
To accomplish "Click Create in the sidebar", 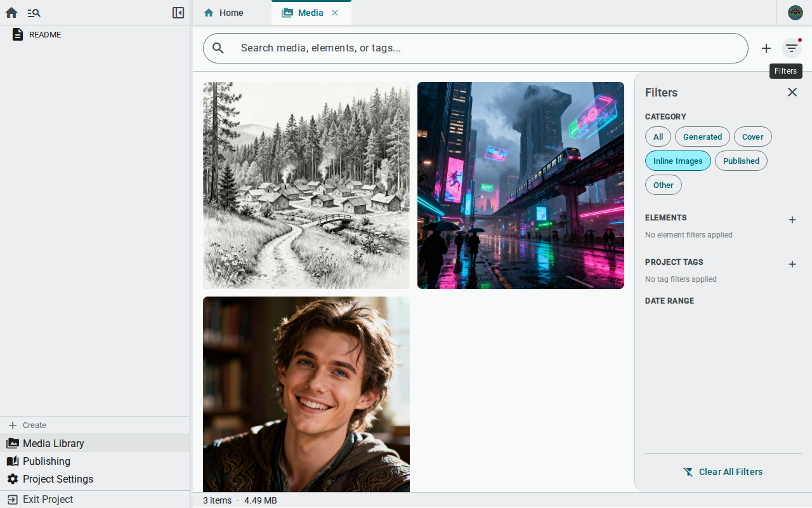I will click(95, 425).
